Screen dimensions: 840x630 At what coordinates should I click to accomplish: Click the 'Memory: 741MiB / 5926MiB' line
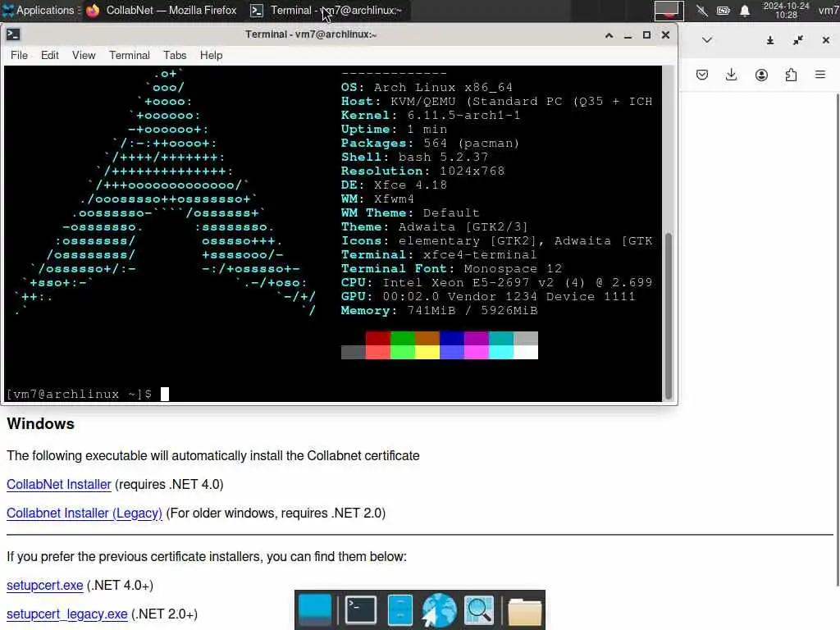click(440, 310)
